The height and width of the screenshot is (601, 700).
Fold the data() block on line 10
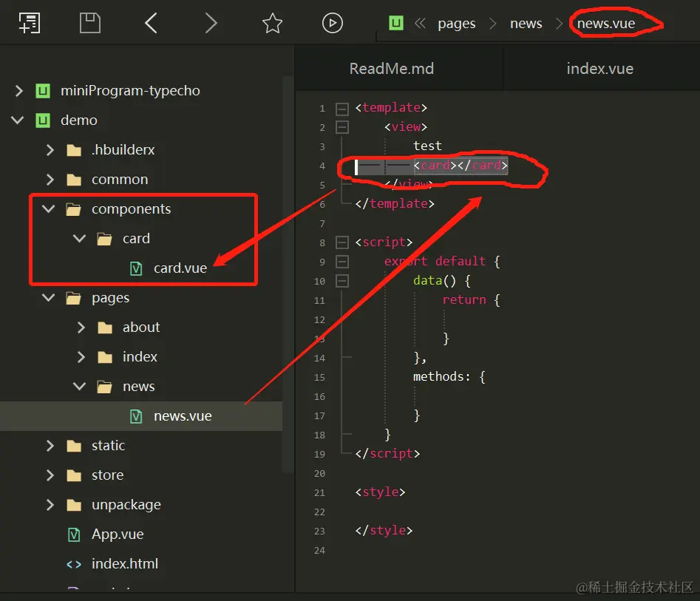[x=342, y=281]
